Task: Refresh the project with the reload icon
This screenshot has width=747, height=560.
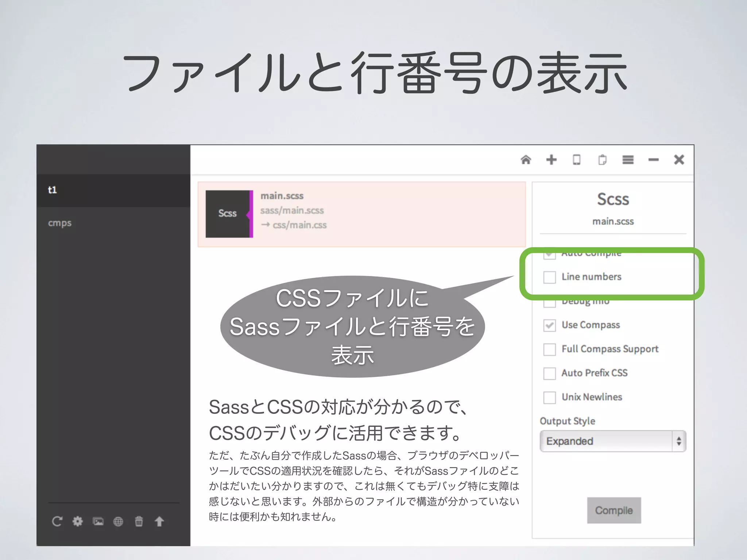Action: pos(57,521)
